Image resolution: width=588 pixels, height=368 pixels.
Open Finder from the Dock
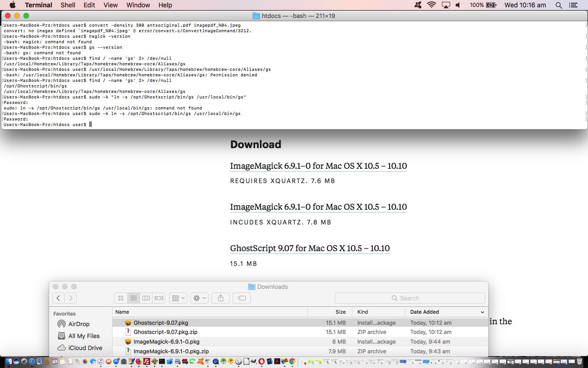[9, 362]
